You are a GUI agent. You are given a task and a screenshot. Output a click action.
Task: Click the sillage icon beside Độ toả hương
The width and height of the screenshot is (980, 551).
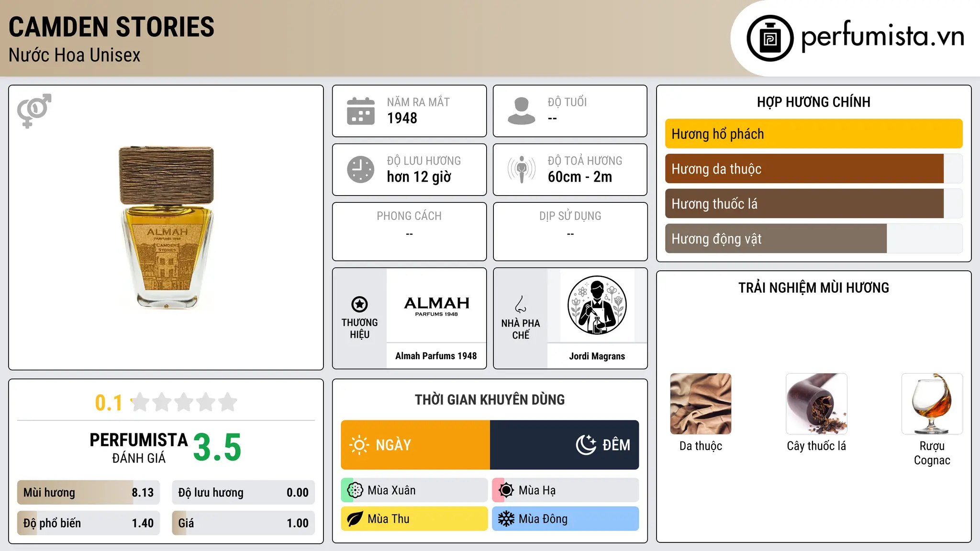point(522,169)
